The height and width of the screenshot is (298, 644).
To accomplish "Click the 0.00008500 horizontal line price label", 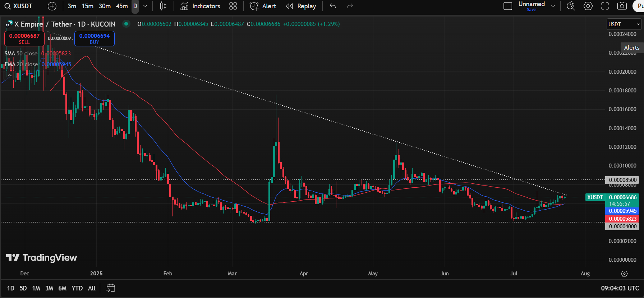I will (622, 180).
